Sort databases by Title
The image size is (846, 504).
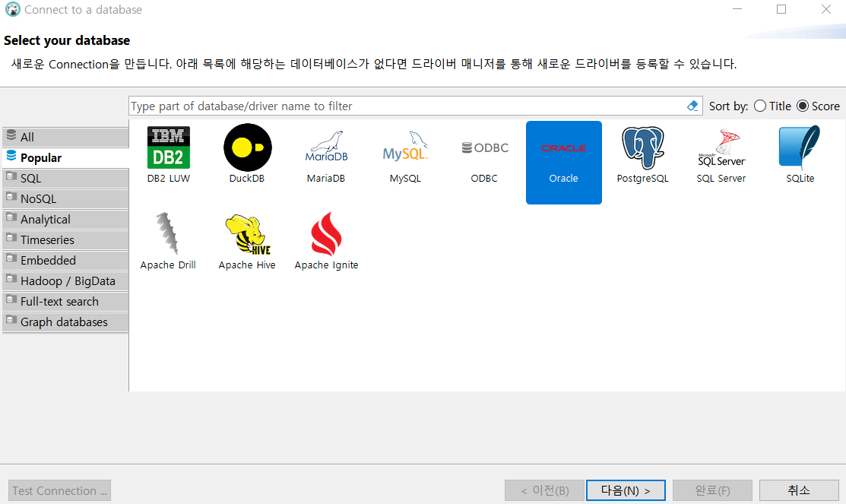coord(772,106)
